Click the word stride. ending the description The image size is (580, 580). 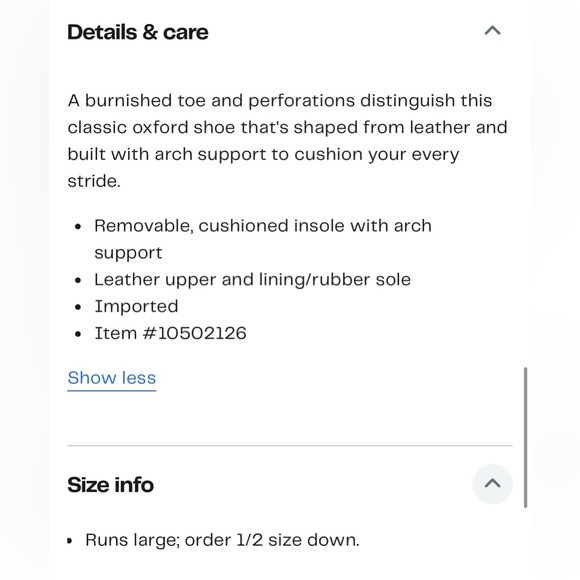pos(94,181)
